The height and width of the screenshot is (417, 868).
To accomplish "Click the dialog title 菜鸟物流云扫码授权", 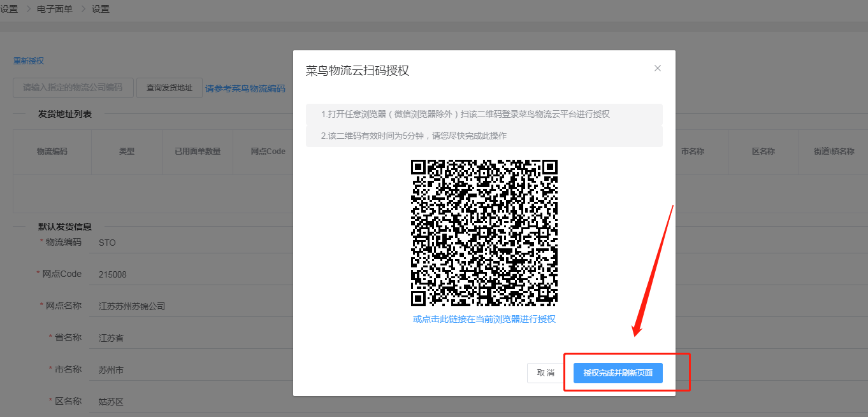I will click(358, 71).
